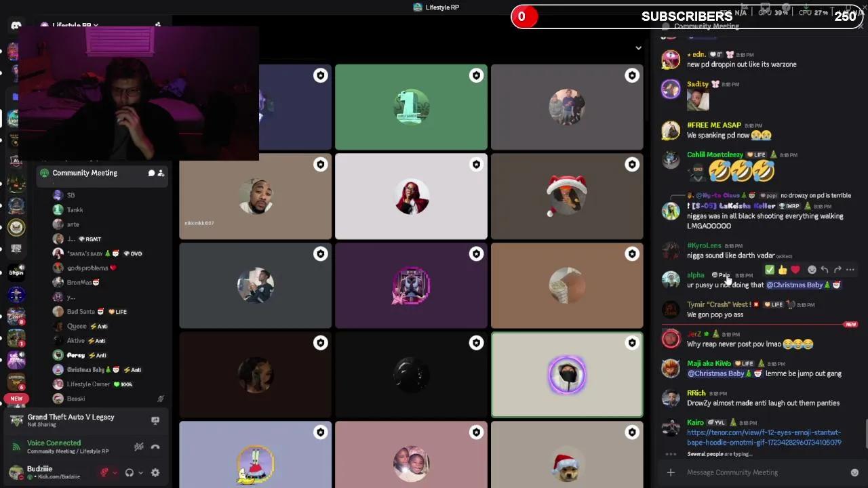Click the red NEW badge in server sidebar

coord(16,399)
